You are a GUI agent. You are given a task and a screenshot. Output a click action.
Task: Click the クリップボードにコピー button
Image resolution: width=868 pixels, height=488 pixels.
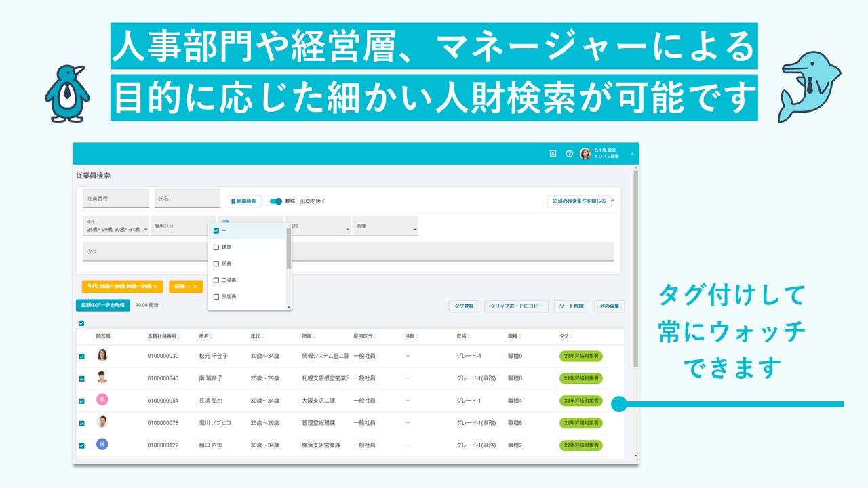coord(517,306)
